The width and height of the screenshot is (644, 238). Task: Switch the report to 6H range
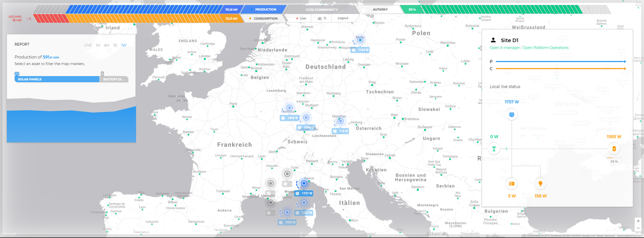pyautogui.click(x=106, y=45)
